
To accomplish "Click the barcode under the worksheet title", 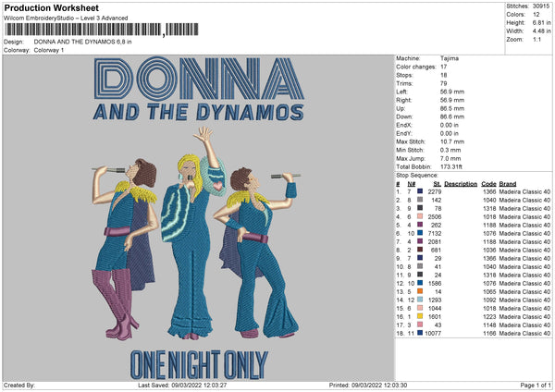I will coord(102,30).
